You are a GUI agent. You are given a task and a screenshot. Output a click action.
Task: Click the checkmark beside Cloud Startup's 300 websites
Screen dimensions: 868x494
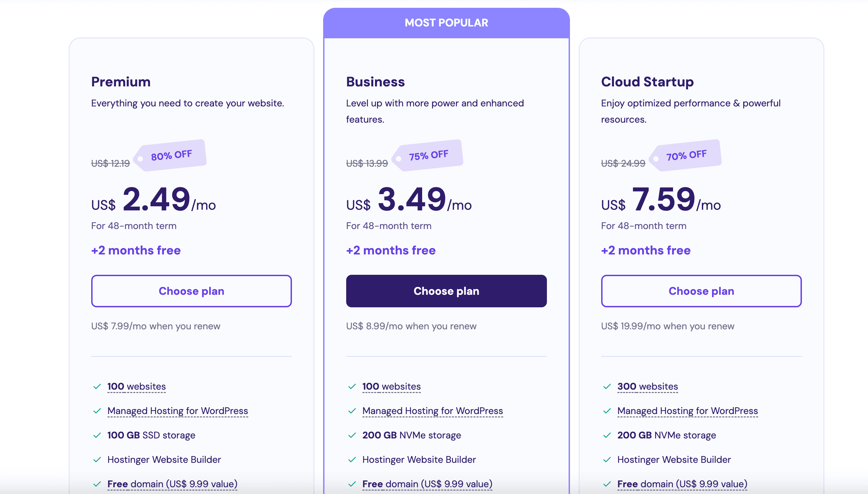click(x=607, y=387)
